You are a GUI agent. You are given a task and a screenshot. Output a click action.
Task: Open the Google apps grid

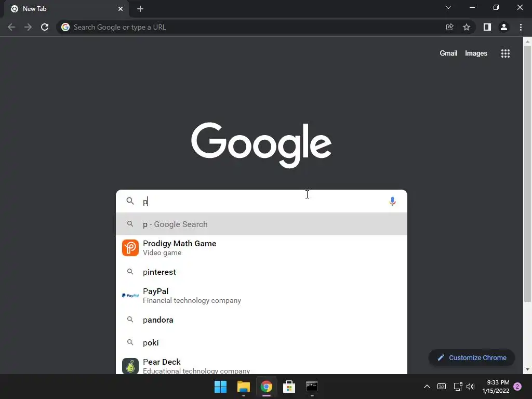506,54
